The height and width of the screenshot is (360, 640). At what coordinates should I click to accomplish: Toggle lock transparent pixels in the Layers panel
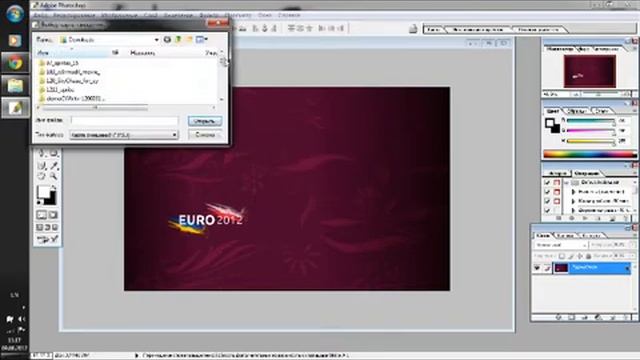pos(562,256)
